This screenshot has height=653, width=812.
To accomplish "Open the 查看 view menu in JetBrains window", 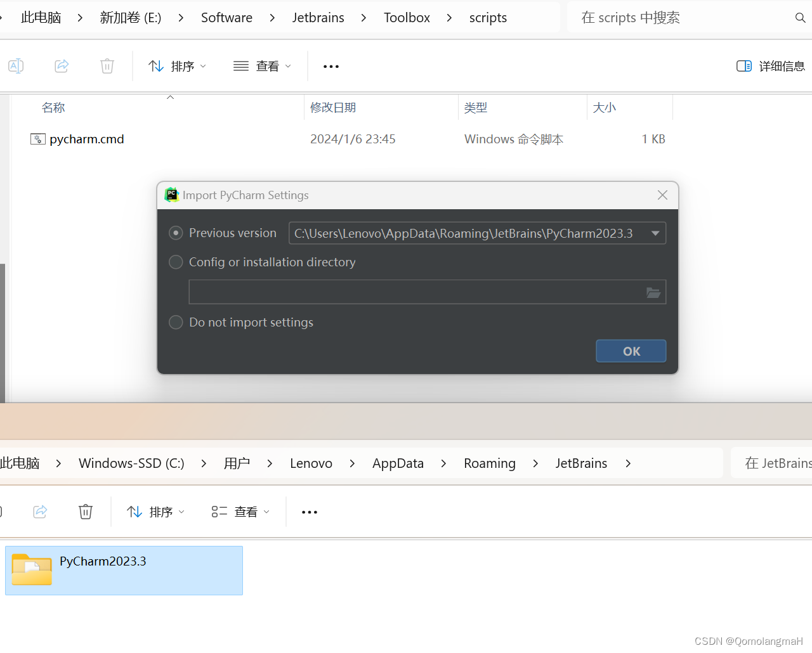I will [240, 512].
